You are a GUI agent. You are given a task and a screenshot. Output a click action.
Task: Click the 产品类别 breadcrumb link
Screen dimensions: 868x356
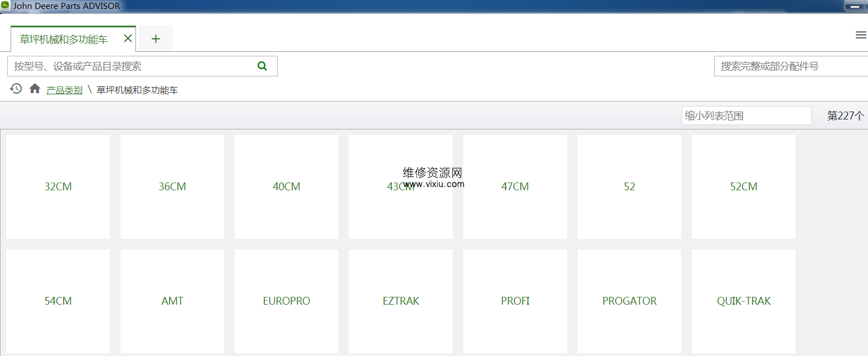64,90
